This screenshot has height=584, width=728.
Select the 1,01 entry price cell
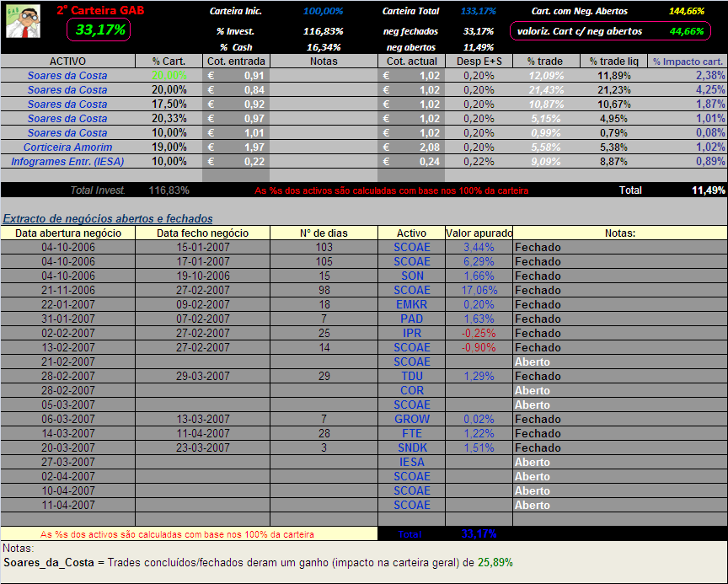coord(236,133)
